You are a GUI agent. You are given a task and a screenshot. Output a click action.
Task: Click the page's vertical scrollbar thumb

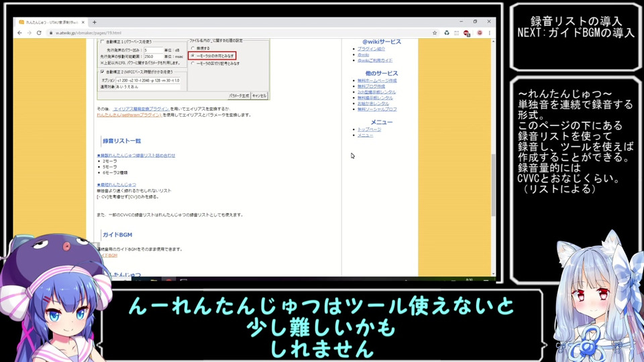coord(493,185)
